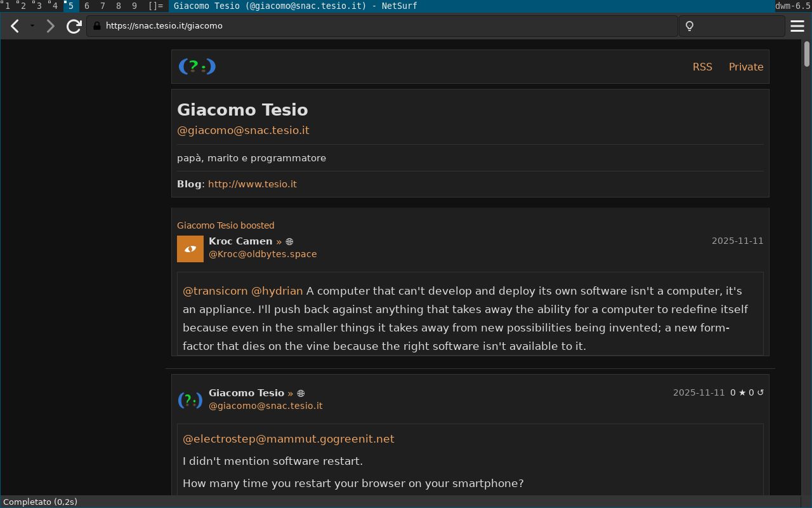Toggle the boost icon on Giacomo's post
This screenshot has width=812, height=508.
[x=761, y=392]
